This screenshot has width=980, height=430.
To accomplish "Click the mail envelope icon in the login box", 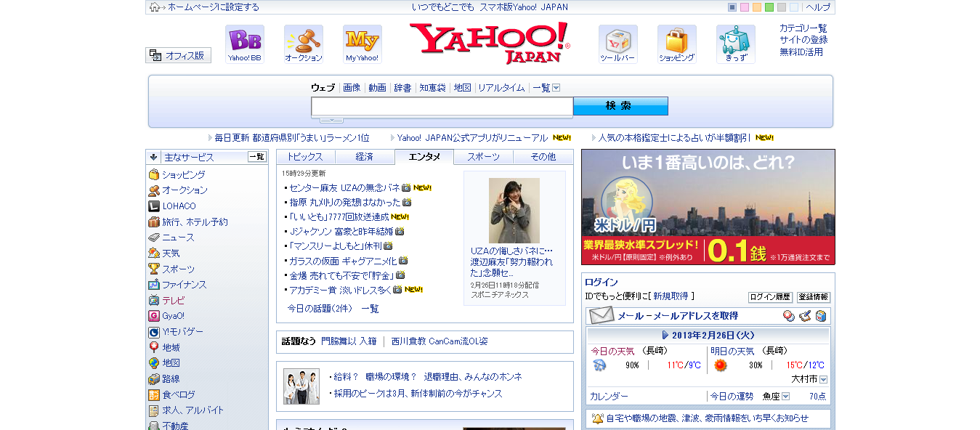I will tap(602, 315).
